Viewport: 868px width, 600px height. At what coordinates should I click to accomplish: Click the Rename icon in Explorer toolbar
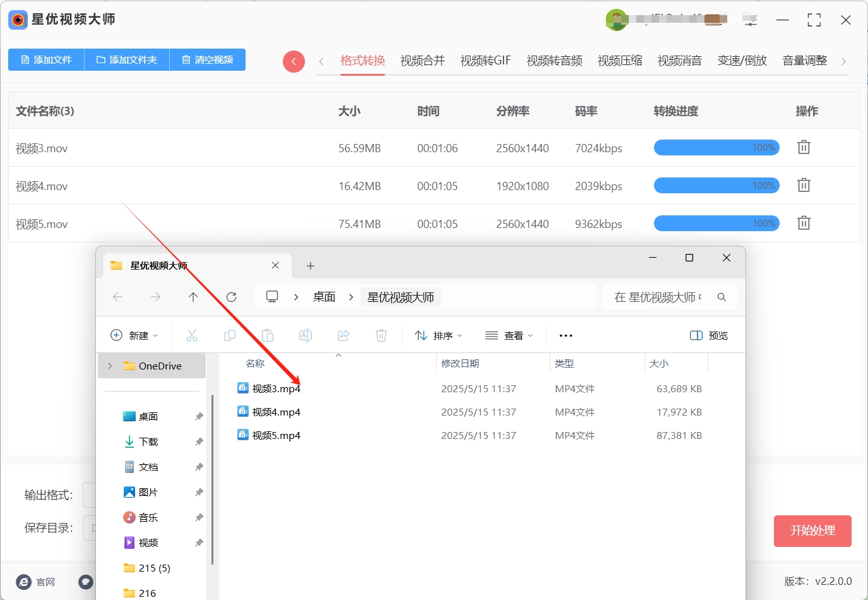pos(306,335)
